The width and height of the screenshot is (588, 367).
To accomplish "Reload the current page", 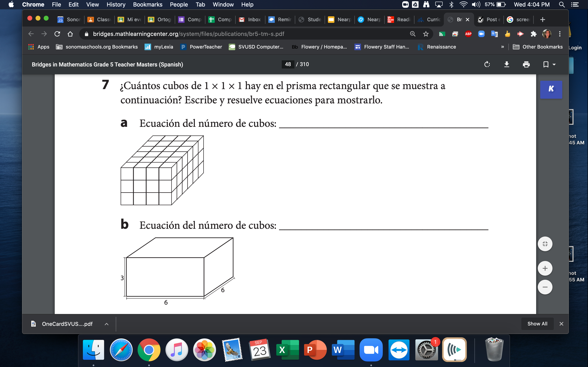I will [x=57, y=34].
